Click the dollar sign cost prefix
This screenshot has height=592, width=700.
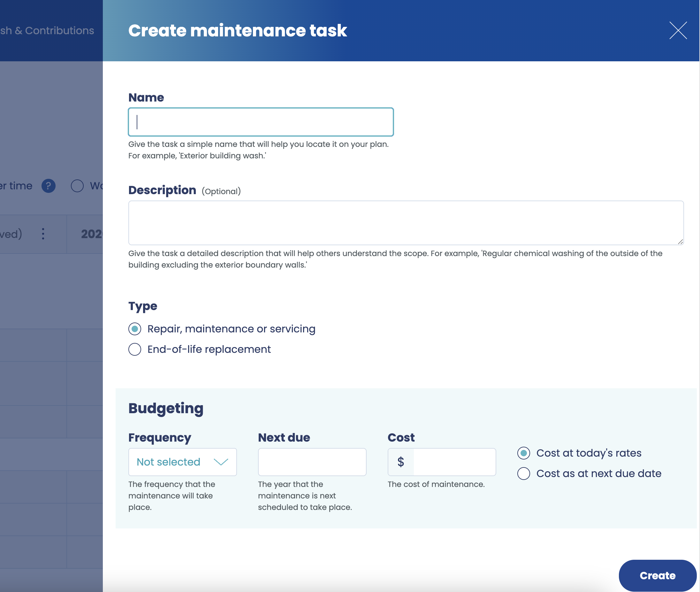[x=401, y=462]
